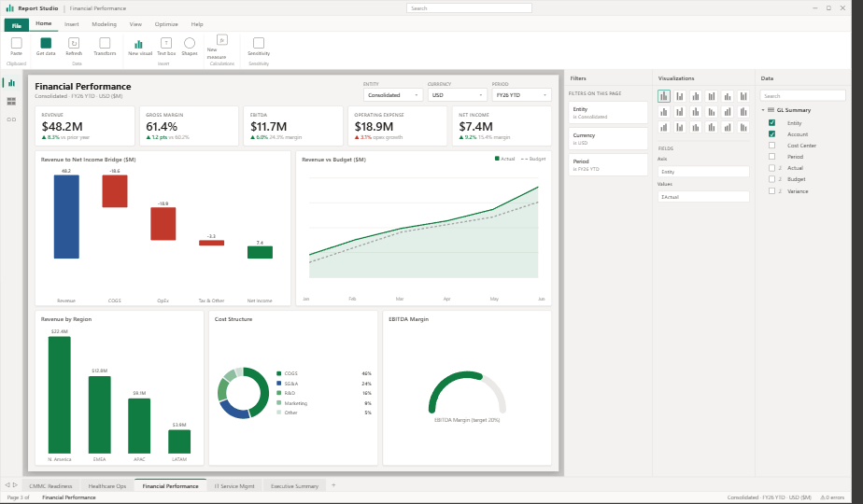Create a New measure (fx icon)

[x=221, y=39]
